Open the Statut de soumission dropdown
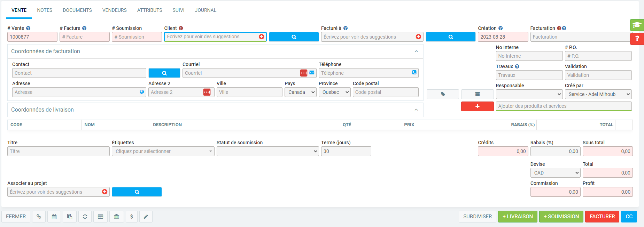The height and width of the screenshot is (227, 644). point(267,151)
